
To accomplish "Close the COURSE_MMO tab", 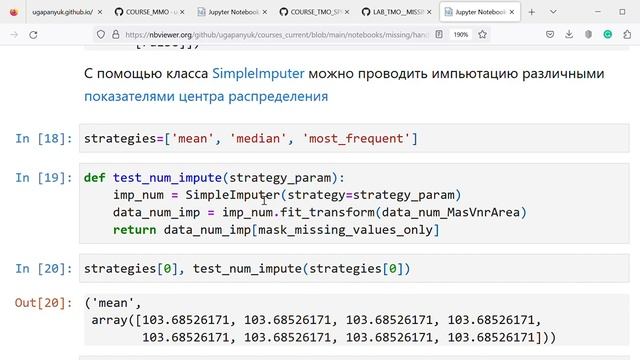I will tap(182, 12).
